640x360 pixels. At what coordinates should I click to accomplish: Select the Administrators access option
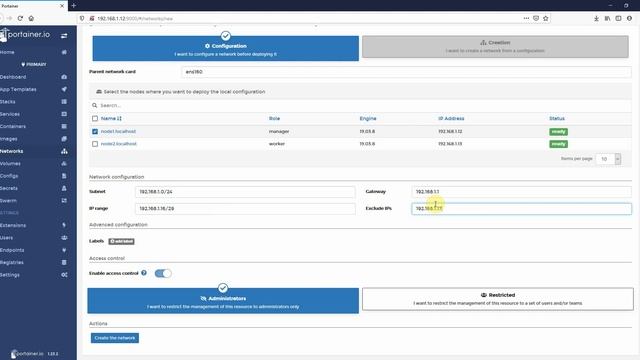(x=223, y=301)
